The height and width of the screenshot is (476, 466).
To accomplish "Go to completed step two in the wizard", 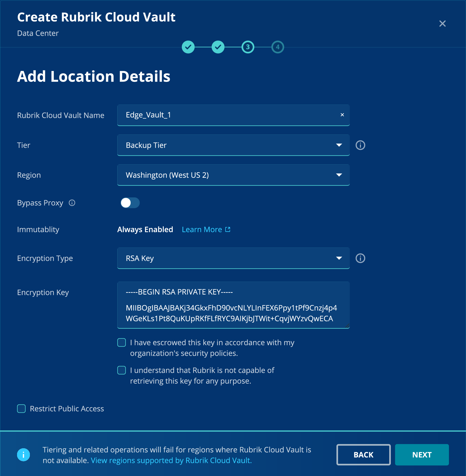I will click(218, 47).
